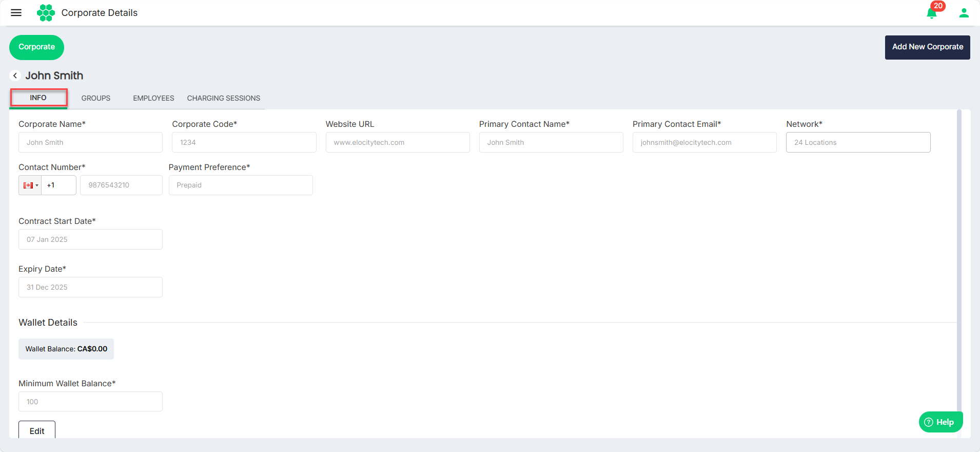The height and width of the screenshot is (452, 980).
Task: Open the Network 24 Locations dropdown
Action: (858, 142)
